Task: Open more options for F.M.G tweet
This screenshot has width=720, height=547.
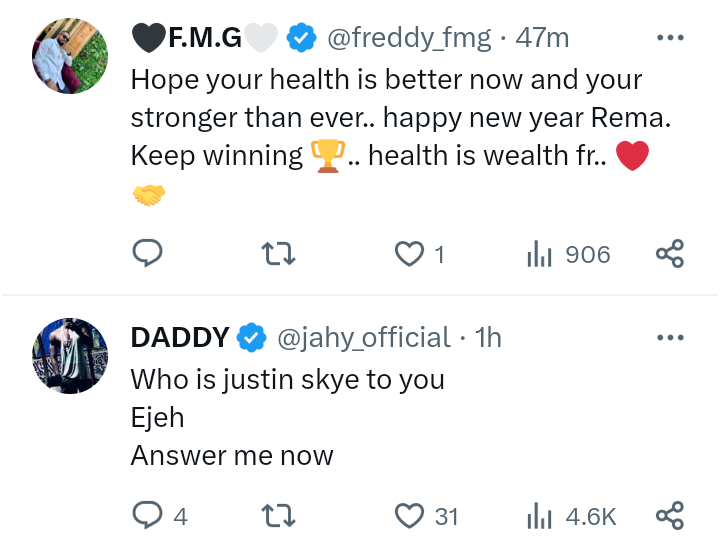Action: point(668,38)
